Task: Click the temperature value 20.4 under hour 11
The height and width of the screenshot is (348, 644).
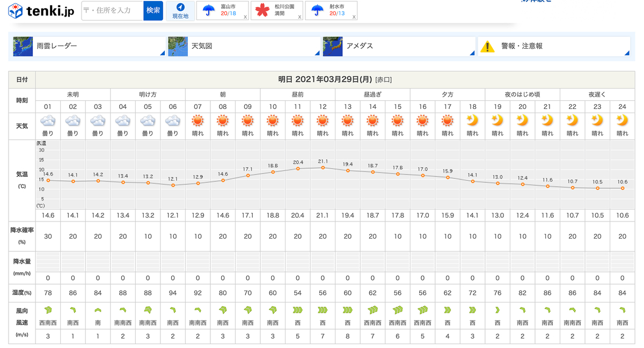Action: [298, 216]
